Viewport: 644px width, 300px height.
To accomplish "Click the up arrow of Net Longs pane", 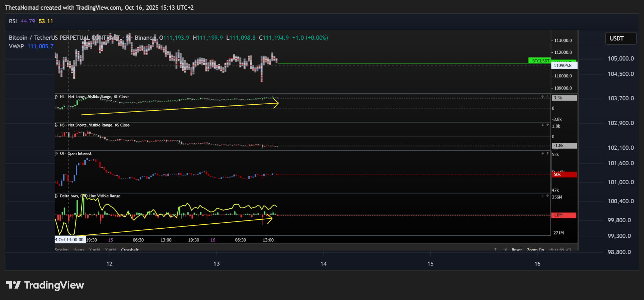I will pyautogui.click(x=547, y=97).
